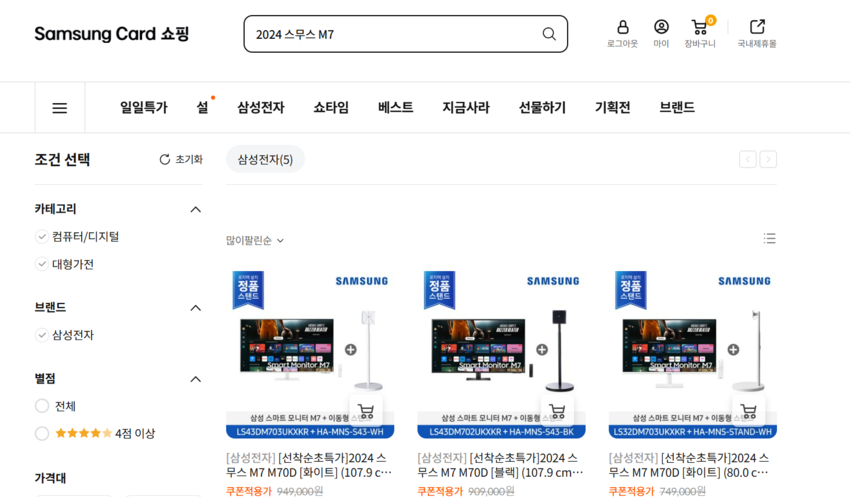Screen dimensions: 850x497
Task: Open the 국내제휴몰 external link icon
Action: (x=757, y=27)
